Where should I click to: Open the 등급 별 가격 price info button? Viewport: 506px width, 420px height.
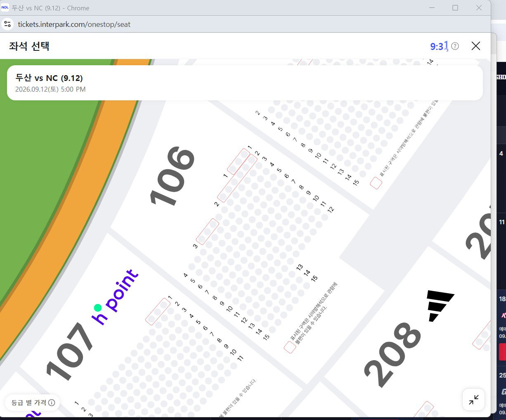(33, 403)
